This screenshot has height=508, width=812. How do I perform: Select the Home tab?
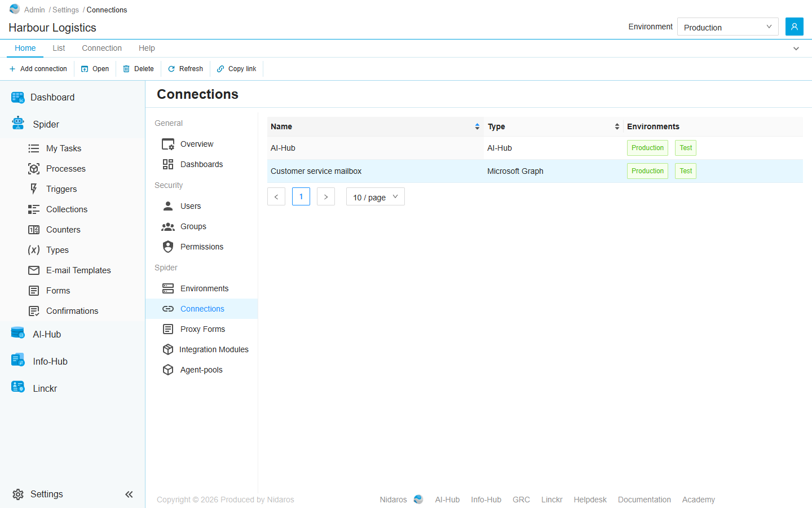click(x=25, y=49)
